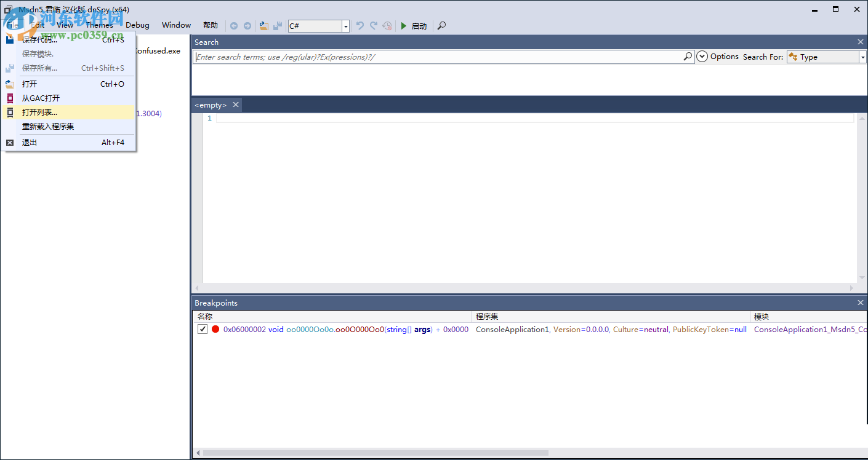The image size is (868, 460).
Task: Choose 打开 Ctrl+O menu entry
Action: pyautogui.click(x=69, y=84)
